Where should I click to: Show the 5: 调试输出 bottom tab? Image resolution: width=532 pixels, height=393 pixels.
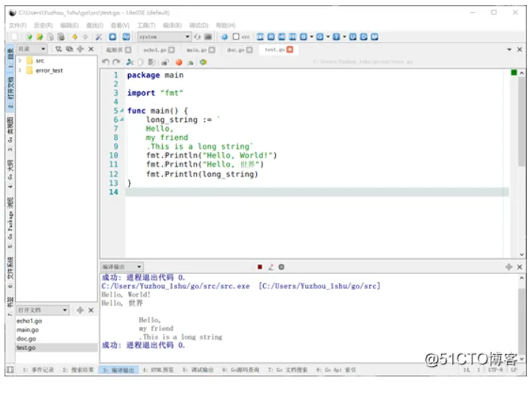[197, 370]
